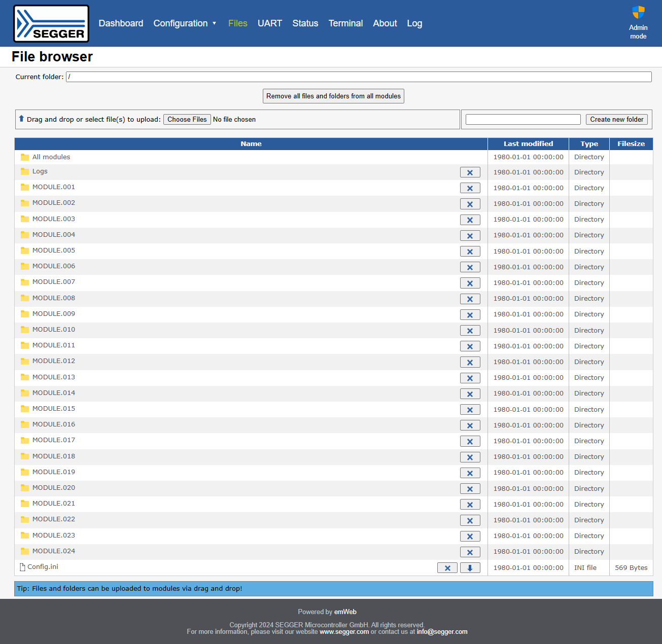Click the Create new folder button
The width and height of the screenshot is (662, 644).
[x=616, y=120]
